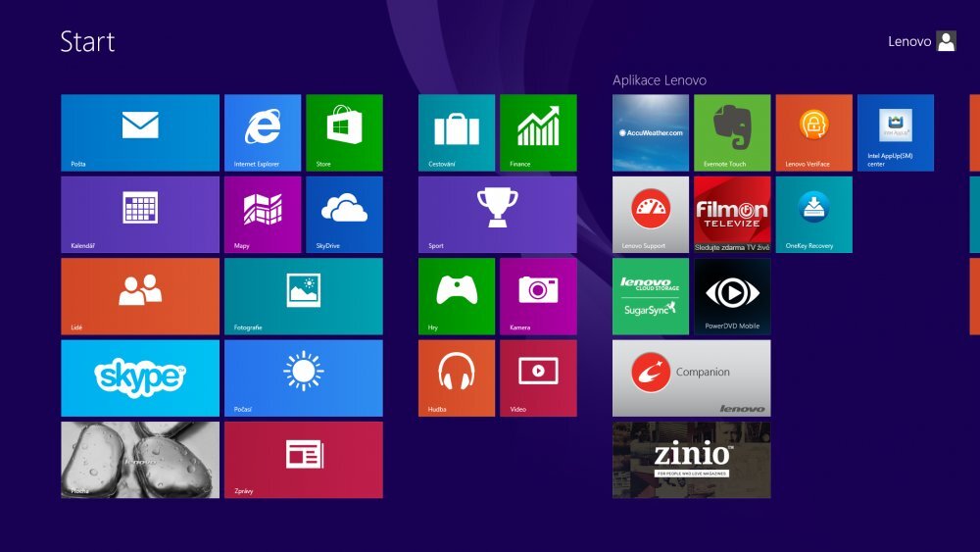Launch the PowerDVD Mobile tile
This screenshot has height=552, width=980.
[x=732, y=296]
